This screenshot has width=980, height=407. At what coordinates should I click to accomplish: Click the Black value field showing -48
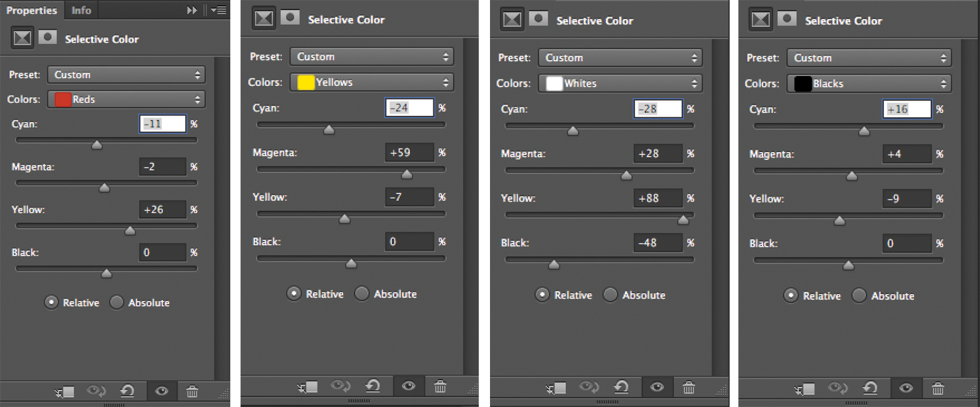click(x=657, y=243)
